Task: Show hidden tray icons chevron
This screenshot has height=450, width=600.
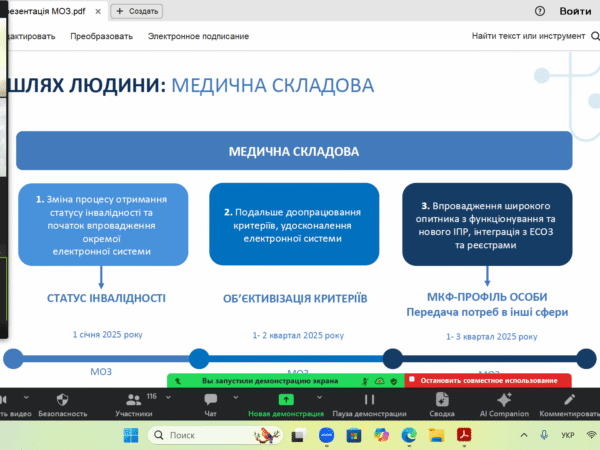Action: (524, 435)
